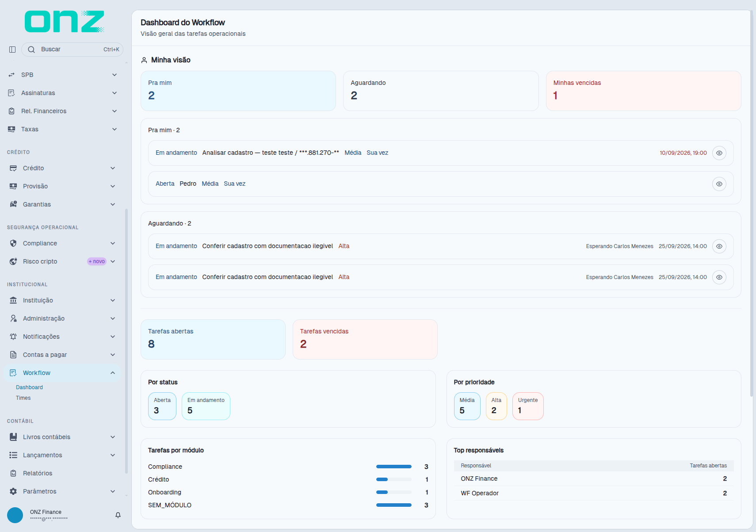The width and height of the screenshot is (756, 532).
Task: Click the Taxas money icon
Action: click(x=11, y=129)
